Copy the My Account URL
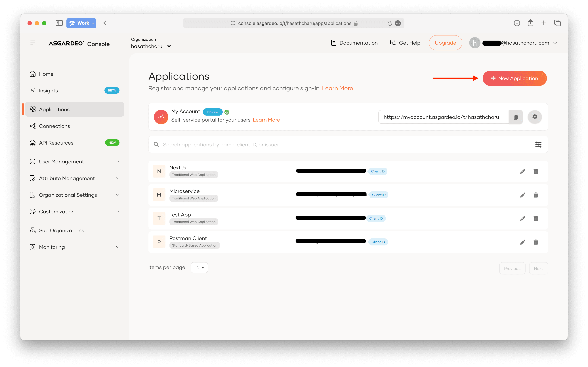This screenshot has width=588, height=367. [516, 117]
